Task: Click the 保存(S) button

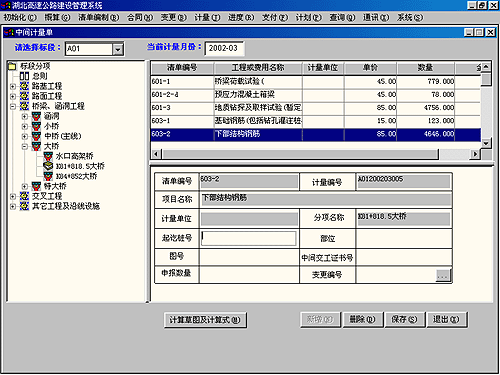Action: pos(405,320)
